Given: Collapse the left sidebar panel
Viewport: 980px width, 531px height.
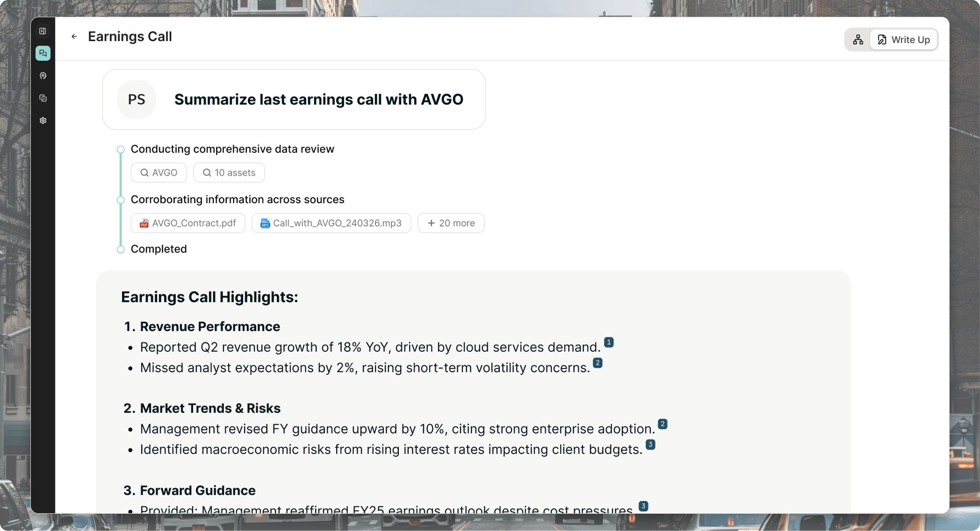Looking at the screenshot, I should tap(43, 31).
